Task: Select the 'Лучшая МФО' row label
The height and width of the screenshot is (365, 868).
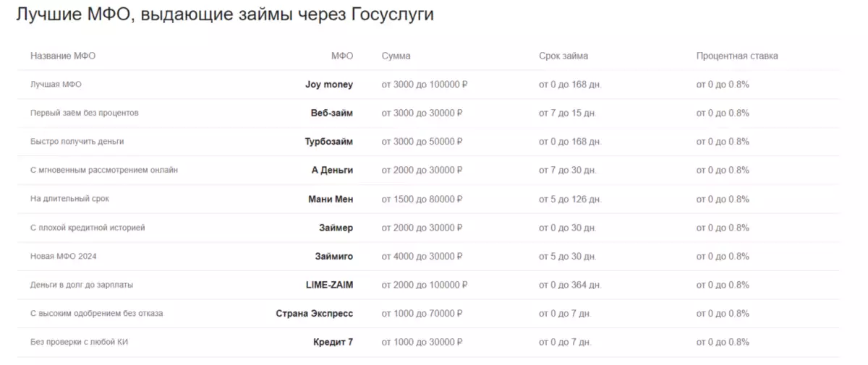Action: pos(56,85)
